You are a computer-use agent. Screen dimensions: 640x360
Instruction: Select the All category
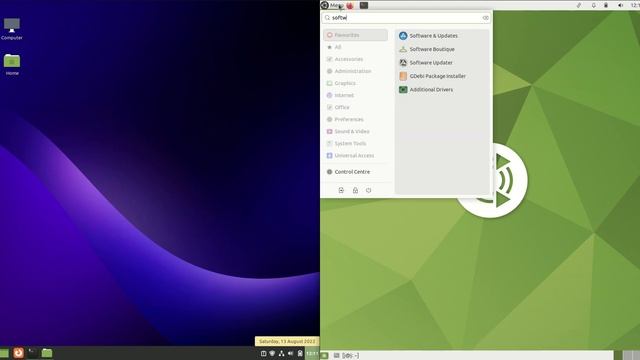coord(356,47)
